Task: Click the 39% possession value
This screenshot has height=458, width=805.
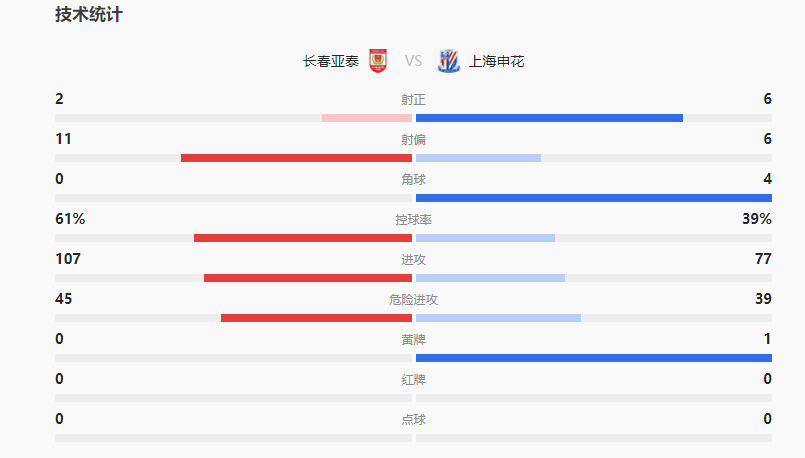Action: tap(757, 219)
